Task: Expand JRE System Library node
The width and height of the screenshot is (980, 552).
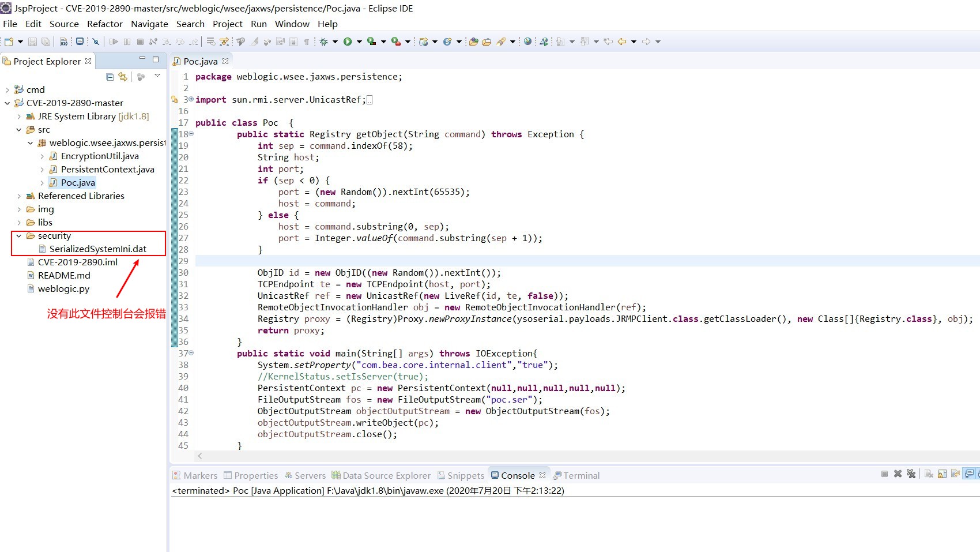Action: click(18, 116)
